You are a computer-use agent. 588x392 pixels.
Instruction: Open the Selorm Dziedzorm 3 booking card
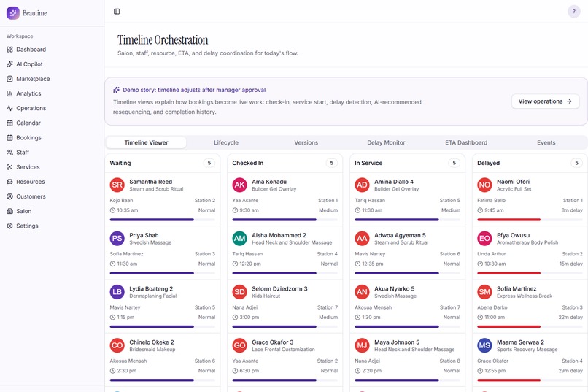[x=285, y=306]
